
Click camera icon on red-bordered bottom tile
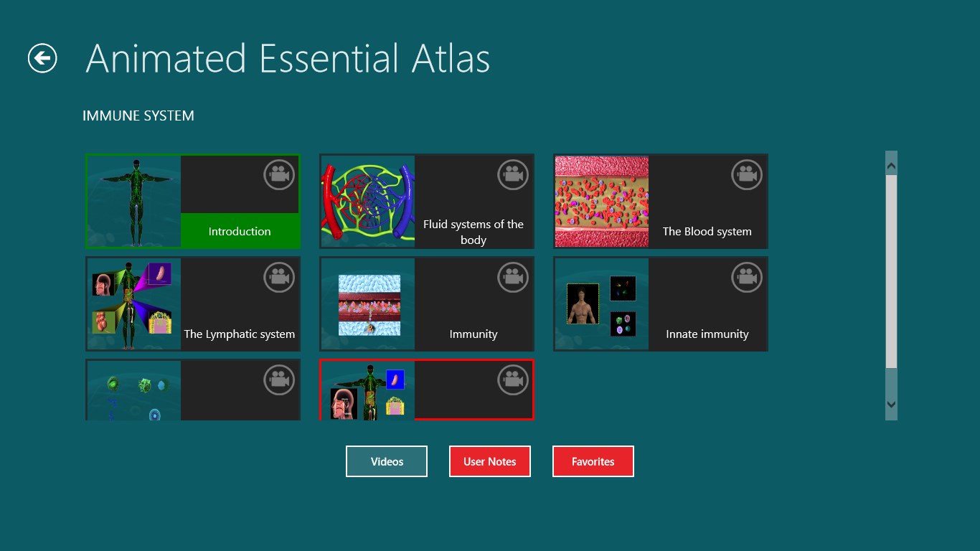[x=512, y=380]
